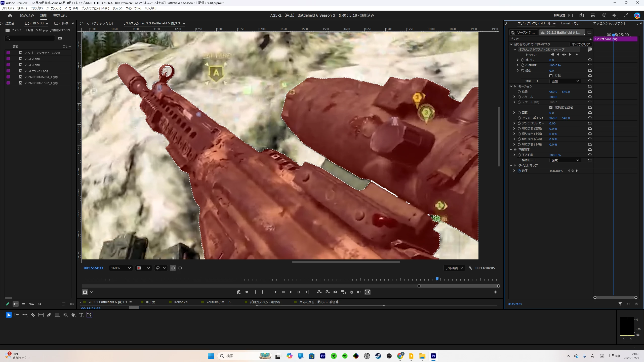
Task: Click the Lift button in the program monitor
Action: tap(319, 292)
